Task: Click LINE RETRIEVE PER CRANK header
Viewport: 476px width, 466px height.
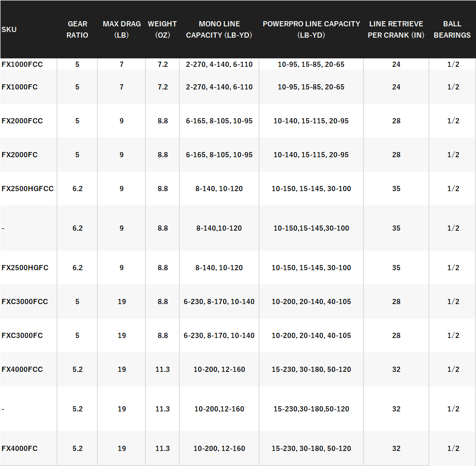Action: pyautogui.click(x=396, y=30)
